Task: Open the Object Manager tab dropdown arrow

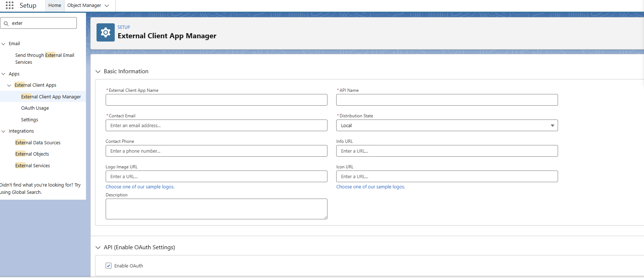Action: coord(107,5)
